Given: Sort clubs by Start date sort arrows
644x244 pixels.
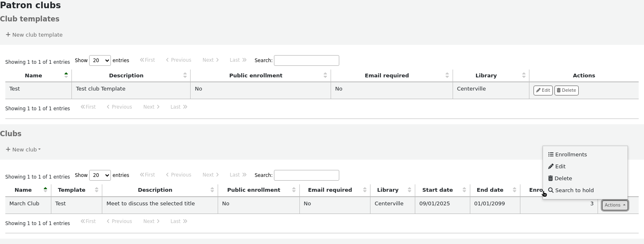Looking at the screenshot, I should [x=464, y=190].
